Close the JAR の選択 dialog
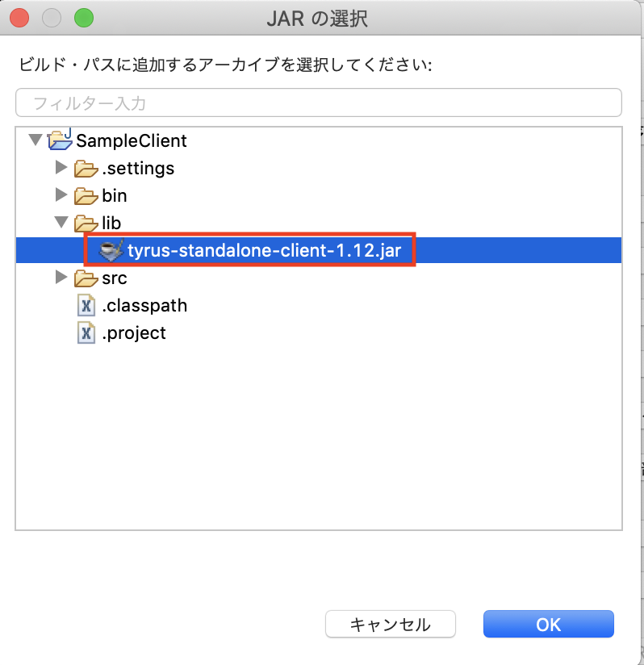 point(19,18)
